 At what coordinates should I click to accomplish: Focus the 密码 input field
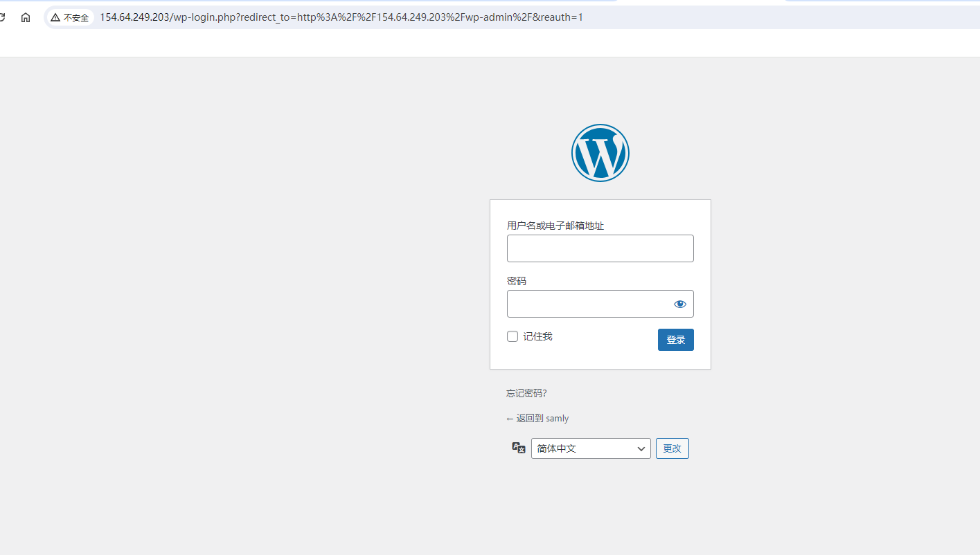tap(600, 304)
